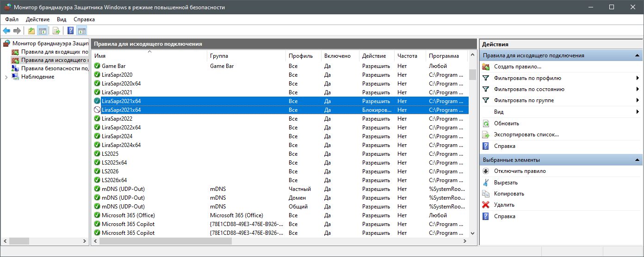Click the Forward arrow in the toolbar
644x257 pixels.
[x=17, y=31]
